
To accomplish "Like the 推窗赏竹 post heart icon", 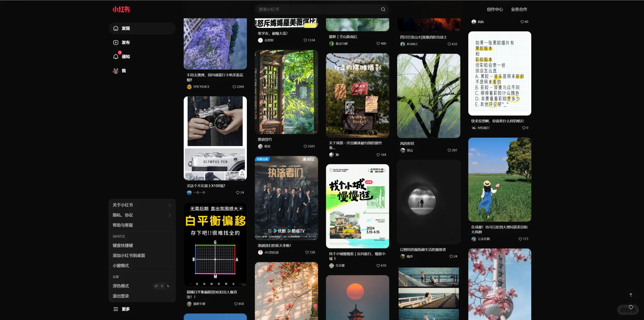I will [x=305, y=146].
